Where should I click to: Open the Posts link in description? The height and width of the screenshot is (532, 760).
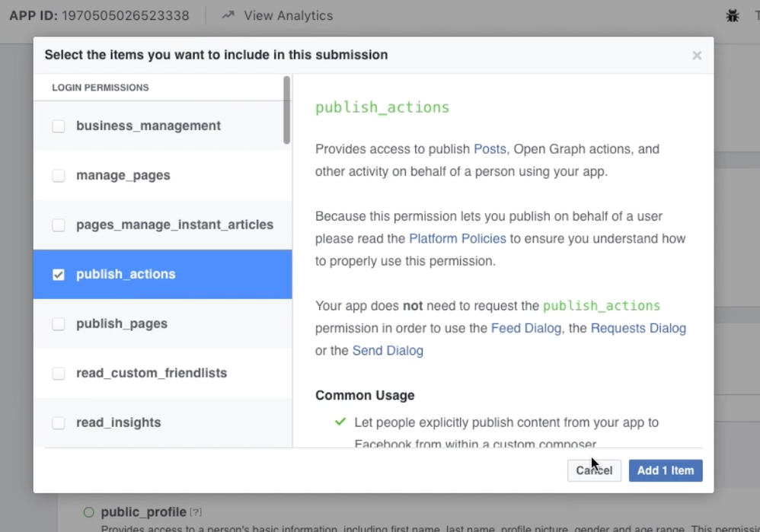(x=490, y=149)
